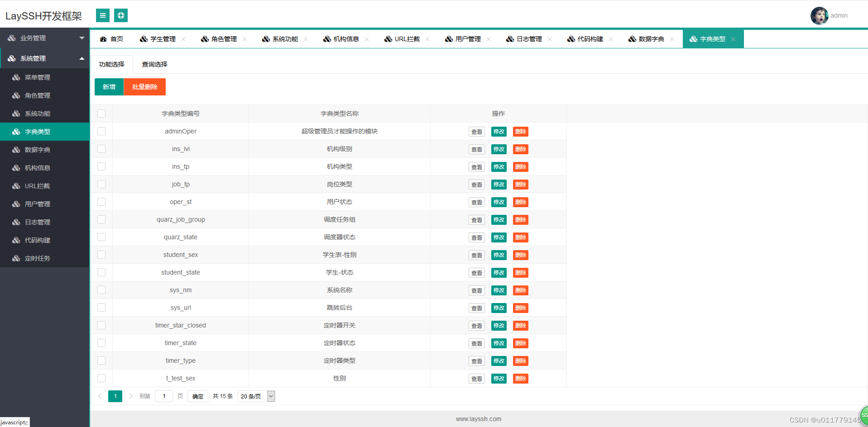Check the checkbox for the student_sex row
This screenshot has width=868, height=427.
pyautogui.click(x=101, y=255)
